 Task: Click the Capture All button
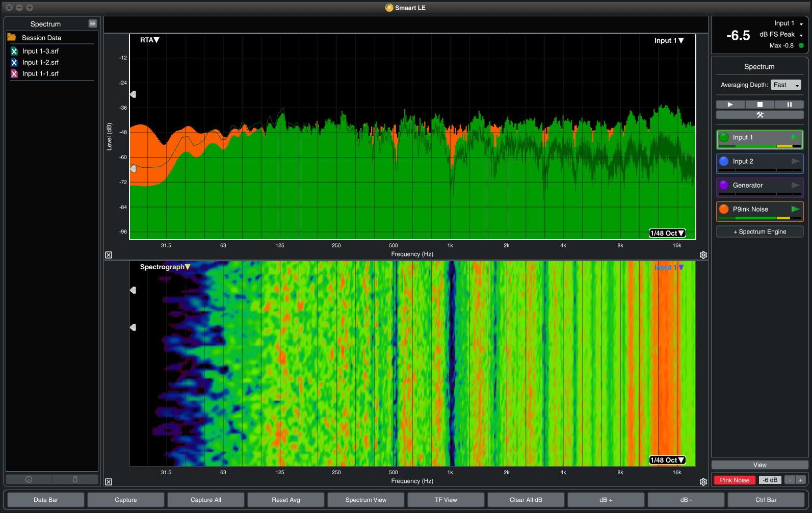pyautogui.click(x=206, y=500)
